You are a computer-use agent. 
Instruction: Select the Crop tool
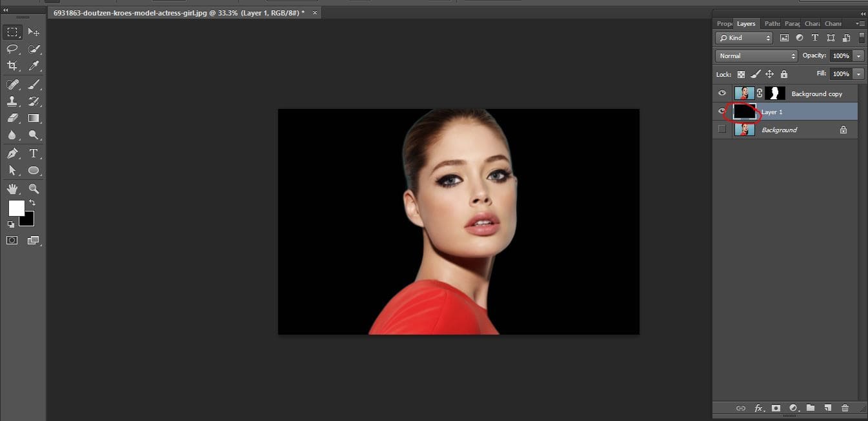(x=12, y=65)
